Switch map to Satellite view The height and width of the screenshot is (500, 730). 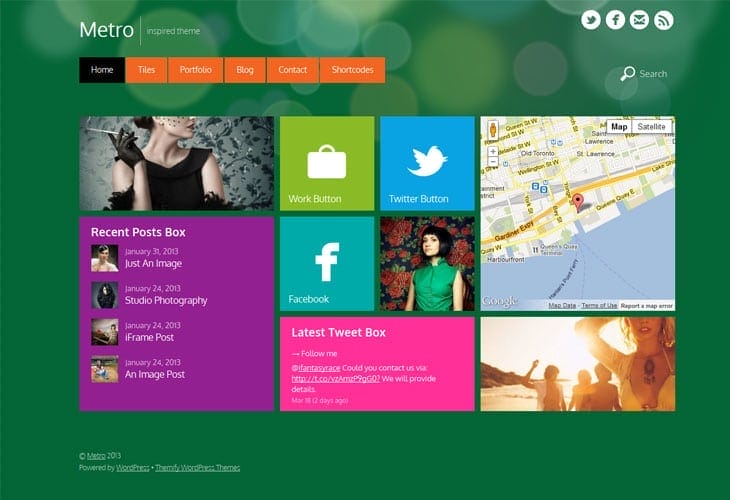[x=651, y=127]
